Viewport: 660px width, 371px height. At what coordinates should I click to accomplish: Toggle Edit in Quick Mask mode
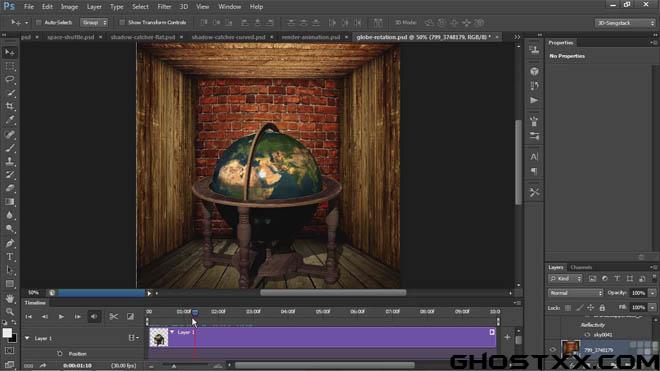click(x=10, y=350)
